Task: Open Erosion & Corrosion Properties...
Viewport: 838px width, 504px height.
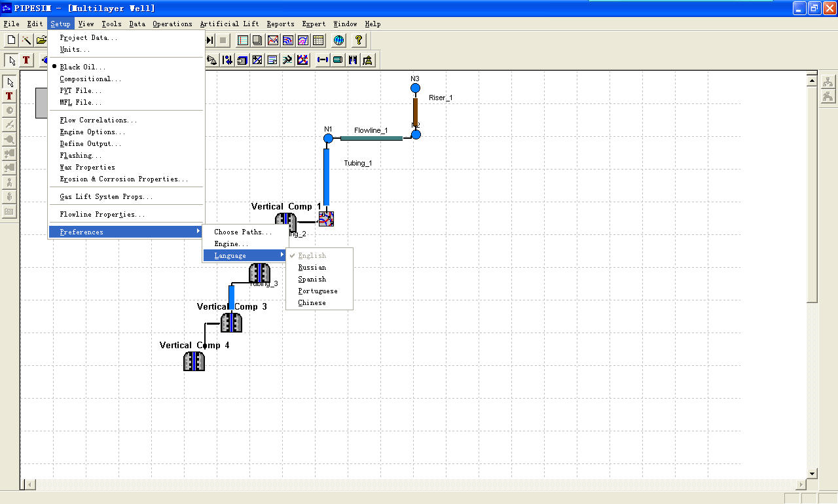Action: [127, 179]
